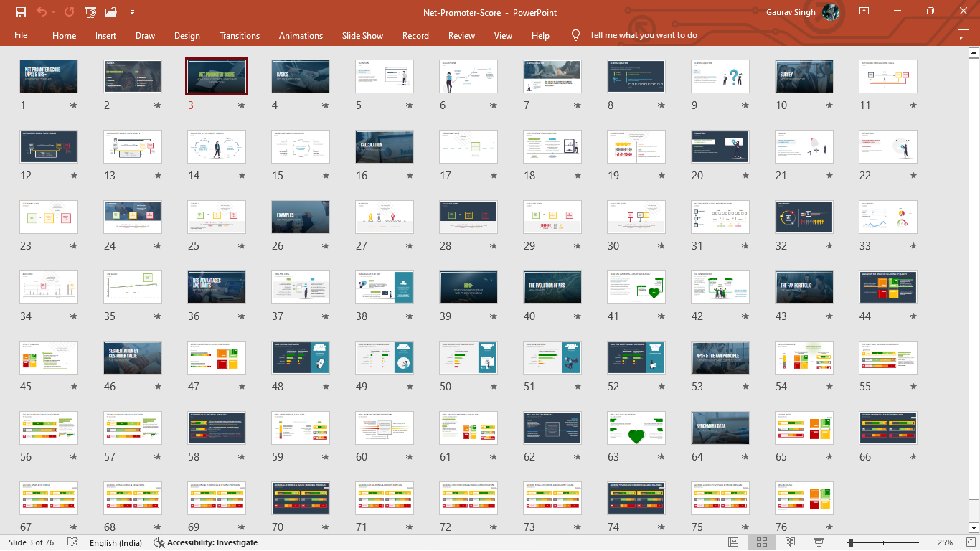Click the English (India) language indicator
Image resolution: width=980 pixels, height=551 pixels.
116,542
